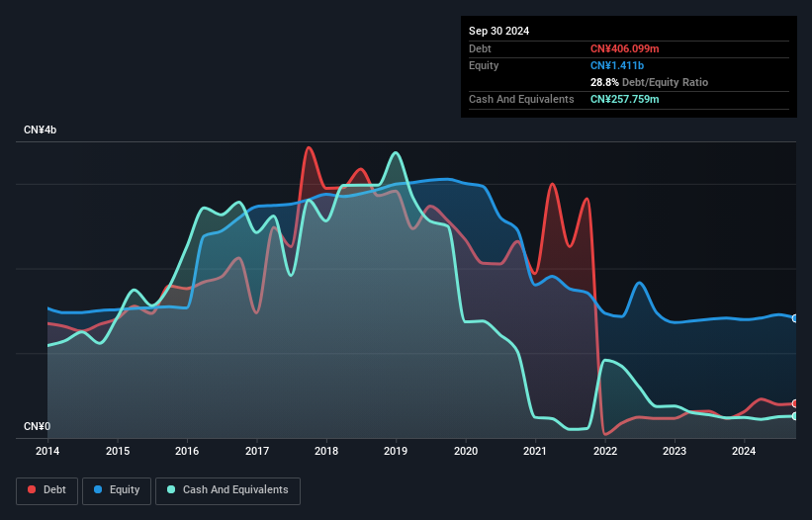
Task: Click the 2022 x-axis label
Action: (605, 451)
